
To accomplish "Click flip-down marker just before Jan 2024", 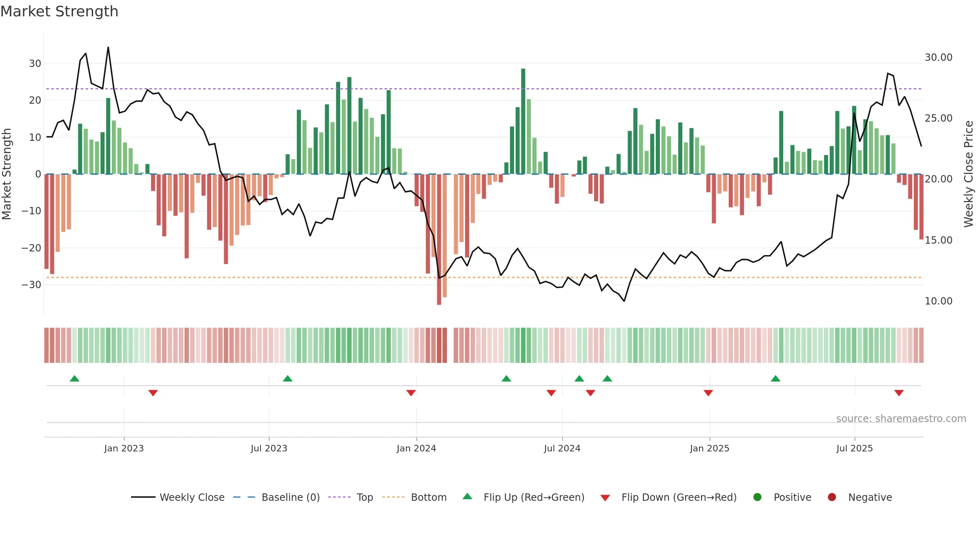I will (x=411, y=393).
